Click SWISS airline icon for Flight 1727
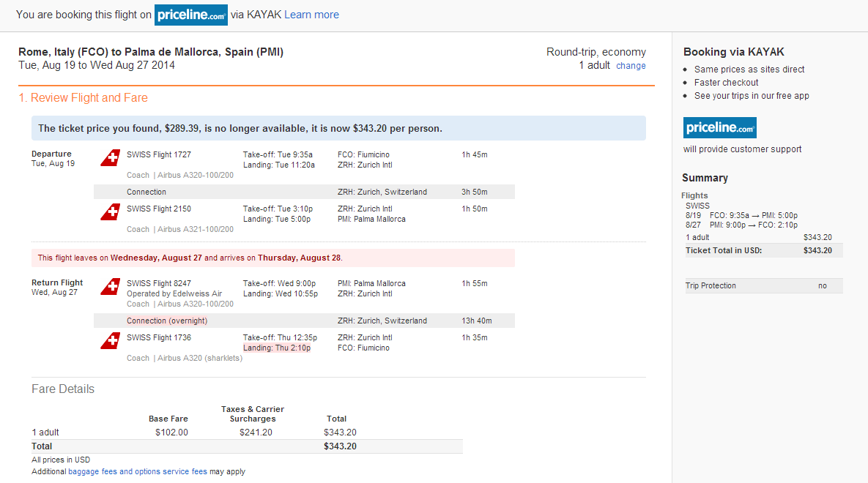The width and height of the screenshot is (868, 483). pyautogui.click(x=111, y=157)
